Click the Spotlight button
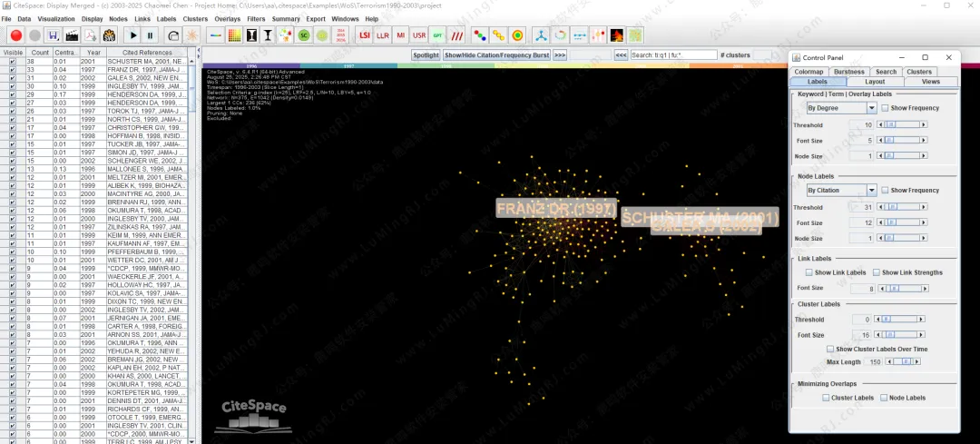Viewport: 980px width, 444px height. click(x=426, y=55)
